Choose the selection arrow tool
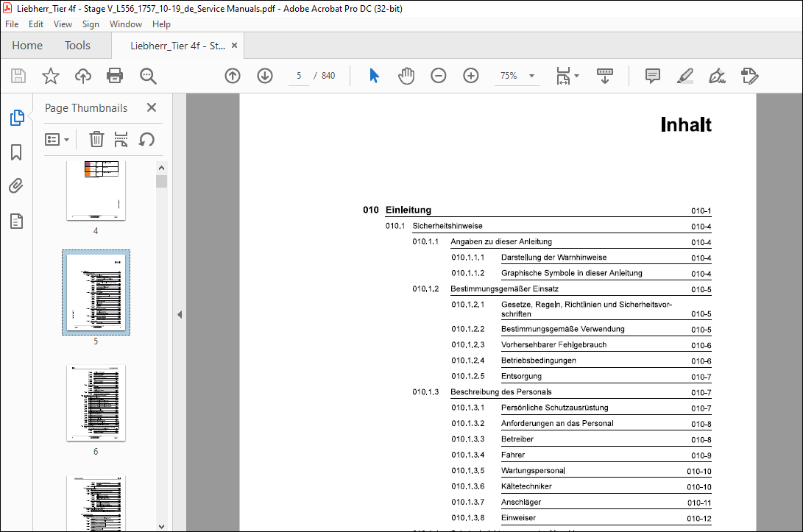This screenshot has width=803, height=532. point(375,76)
